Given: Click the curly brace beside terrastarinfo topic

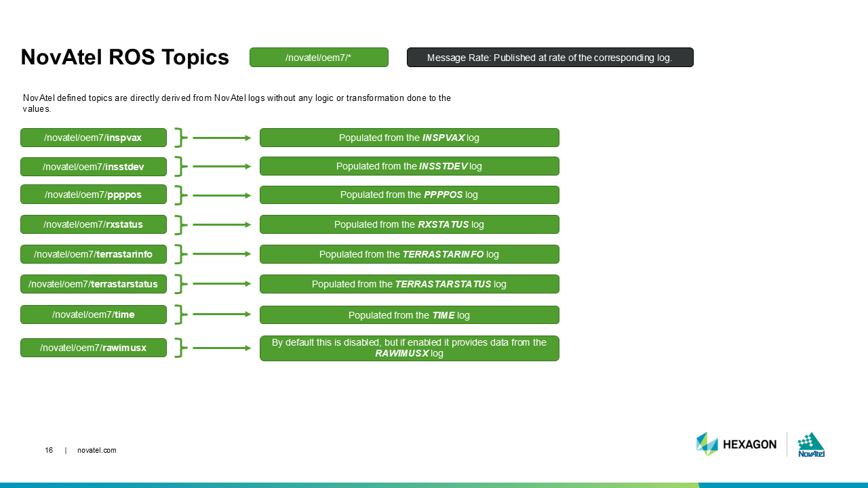Looking at the screenshot, I should tap(180, 254).
